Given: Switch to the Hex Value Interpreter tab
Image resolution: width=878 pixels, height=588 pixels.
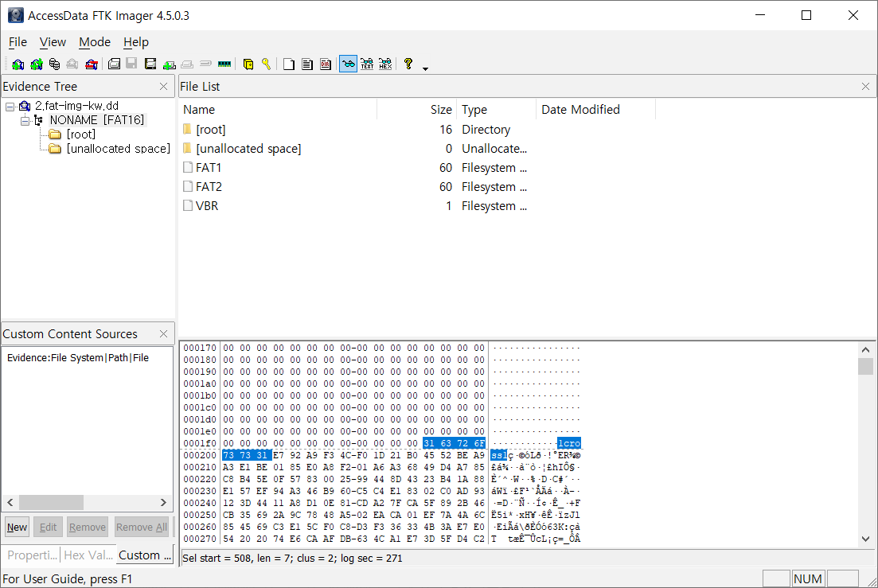Looking at the screenshot, I should pyautogui.click(x=88, y=555).
